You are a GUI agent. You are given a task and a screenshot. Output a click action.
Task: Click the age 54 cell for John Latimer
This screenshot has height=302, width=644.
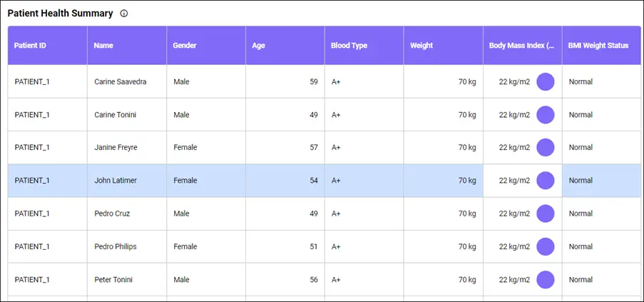(285, 181)
